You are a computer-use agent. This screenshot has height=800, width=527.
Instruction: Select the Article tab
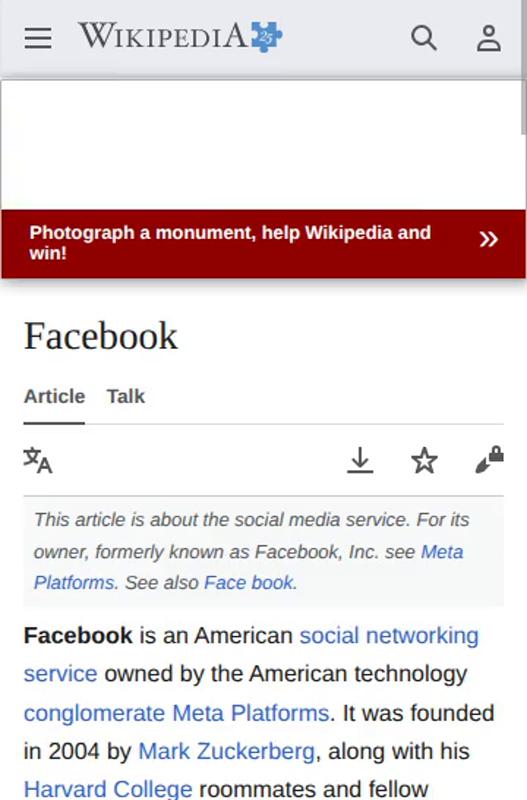click(54, 396)
